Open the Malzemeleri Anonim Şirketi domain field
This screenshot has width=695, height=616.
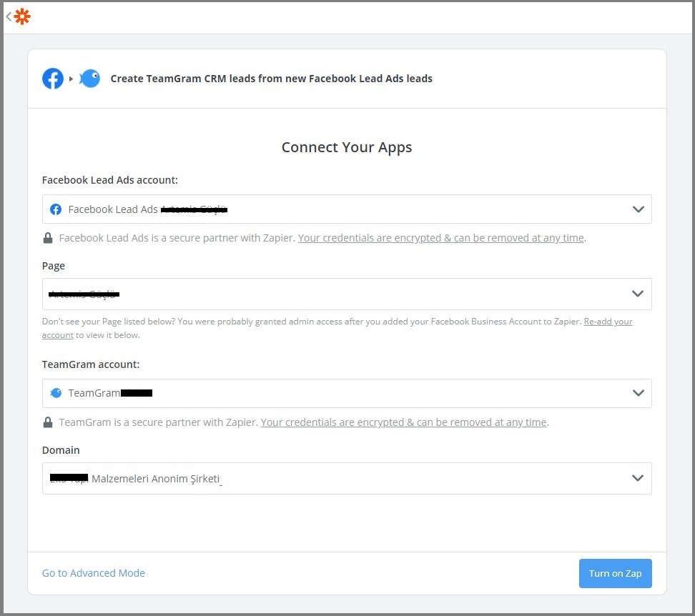click(x=347, y=478)
